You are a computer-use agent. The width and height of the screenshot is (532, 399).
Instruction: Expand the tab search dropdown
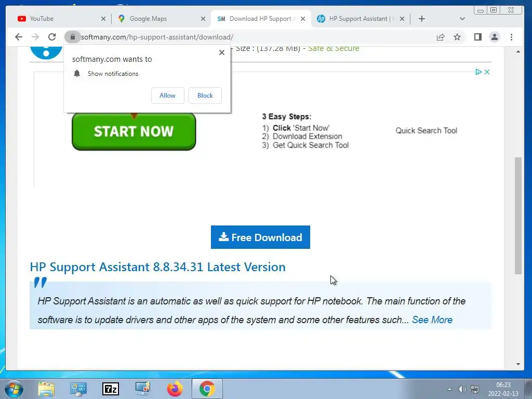click(462, 19)
